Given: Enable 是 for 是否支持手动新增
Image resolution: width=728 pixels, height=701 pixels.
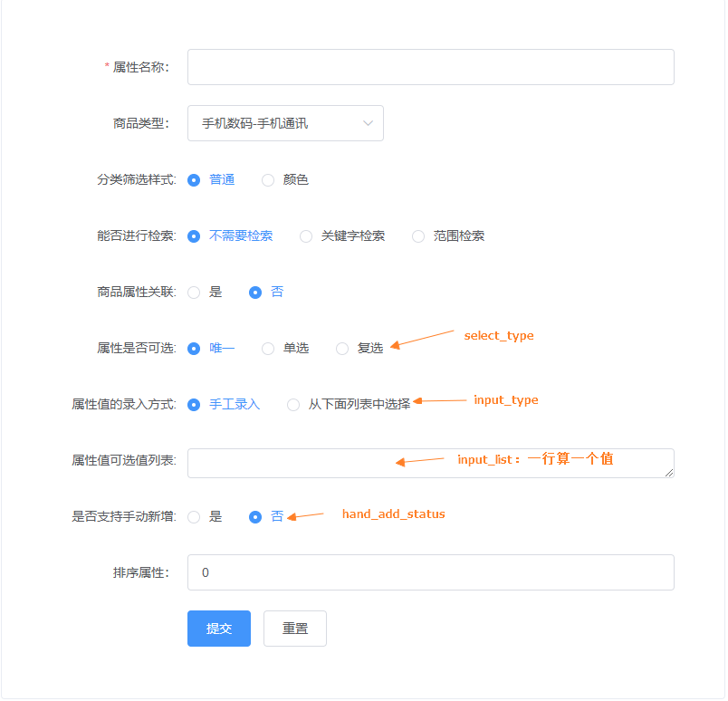Looking at the screenshot, I should pos(194,516).
